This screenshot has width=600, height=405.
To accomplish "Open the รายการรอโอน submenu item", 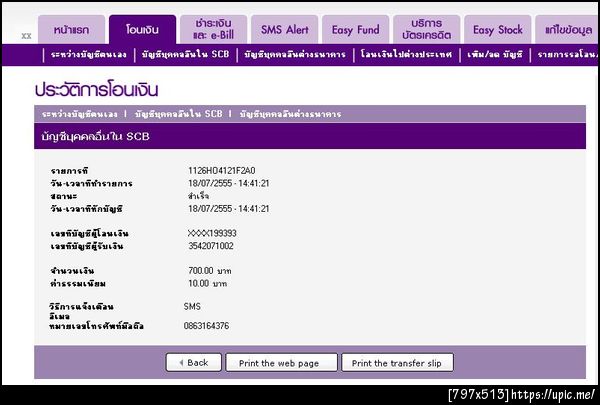I will pos(568,55).
